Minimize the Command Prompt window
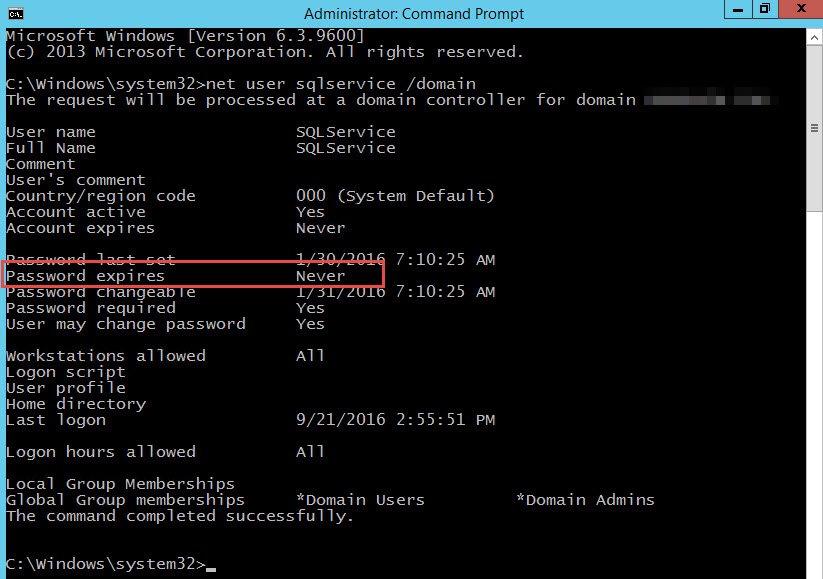823x579 pixels. (x=737, y=9)
